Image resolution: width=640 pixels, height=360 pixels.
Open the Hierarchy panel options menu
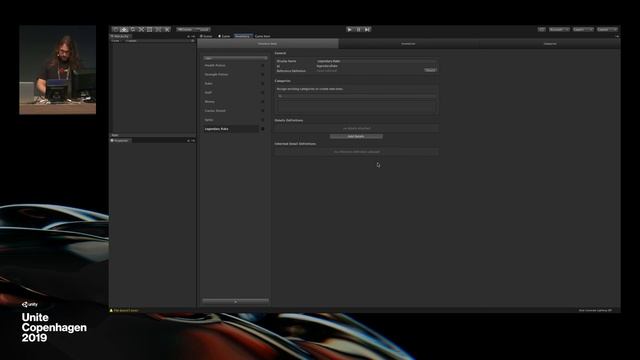click(x=193, y=36)
